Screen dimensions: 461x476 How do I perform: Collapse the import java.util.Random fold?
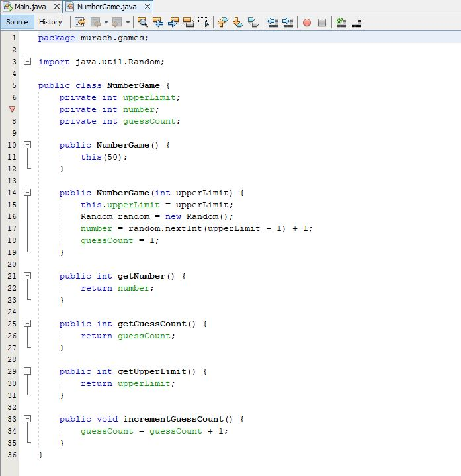point(28,62)
